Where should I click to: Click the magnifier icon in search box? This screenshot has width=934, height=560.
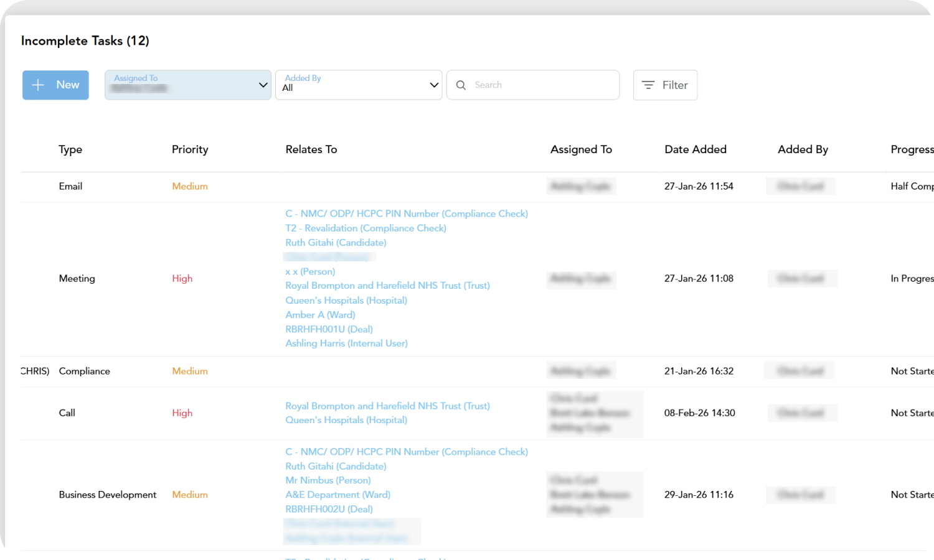tap(461, 85)
